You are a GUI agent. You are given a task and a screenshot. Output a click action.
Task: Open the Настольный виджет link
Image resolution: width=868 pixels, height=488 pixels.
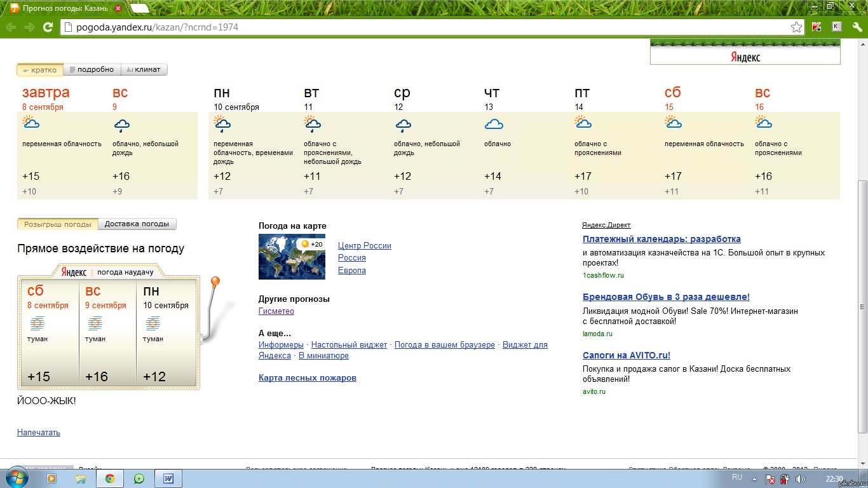click(x=349, y=345)
